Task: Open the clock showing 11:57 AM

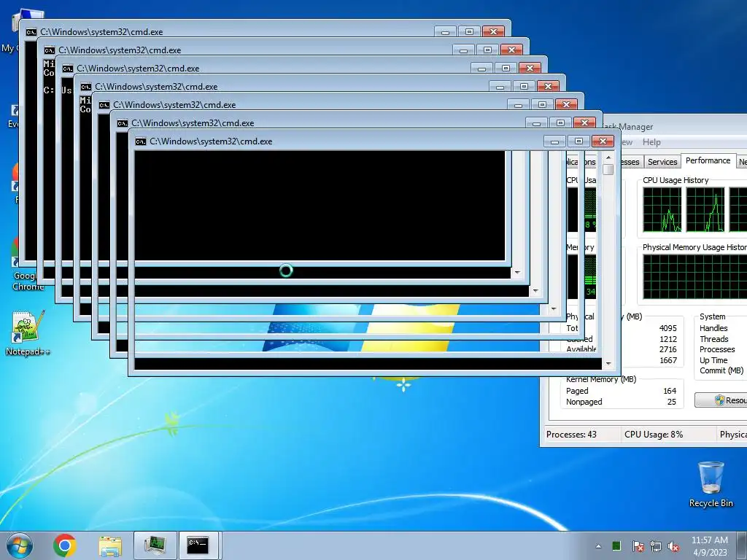Action: (709, 545)
